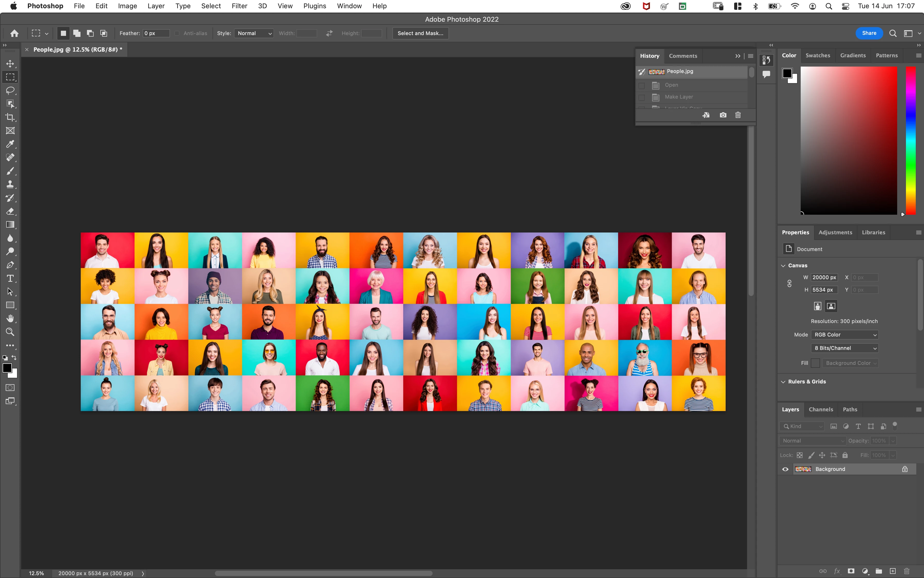
Task: Switch to the Channels tab
Action: [x=821, y=410]
